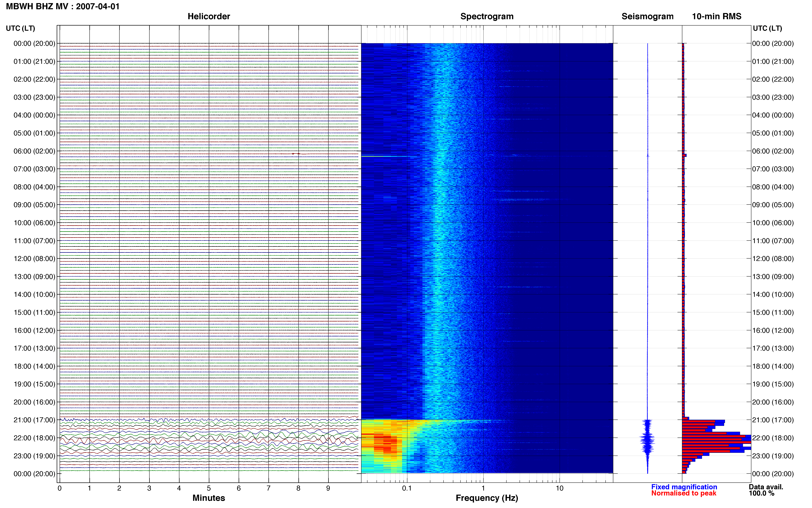Click the small RMS bar spike just after 06:00
Image resolution: width=812 pixels, height=508 pixels.
[684, 155]
